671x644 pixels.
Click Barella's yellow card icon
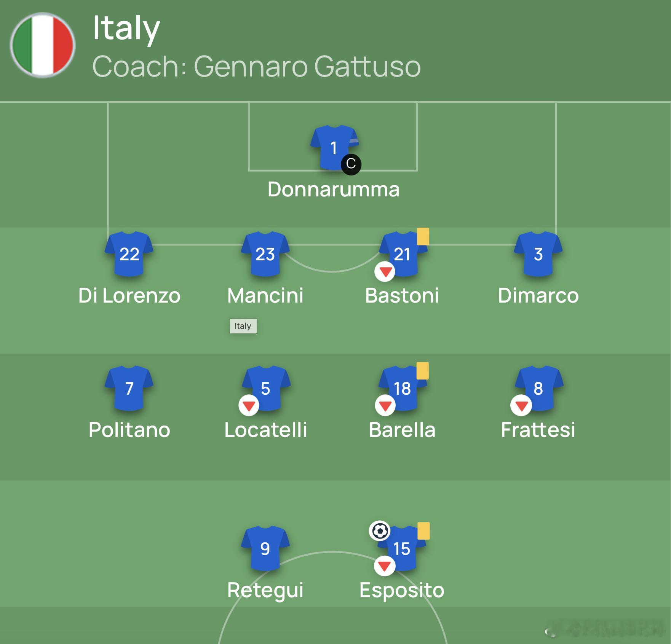pos(422,371)
